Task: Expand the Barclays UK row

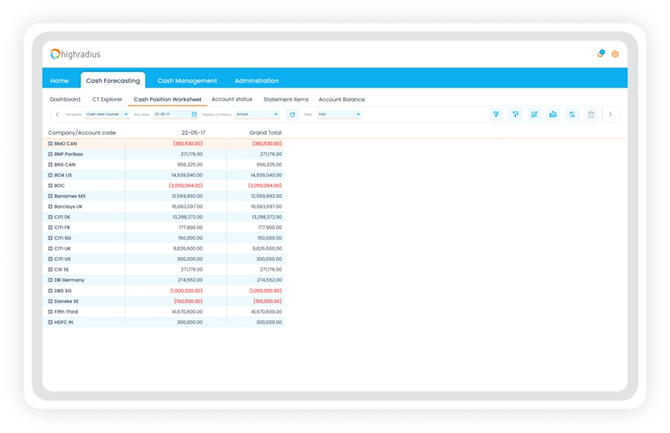Action: (x=50, y=206)
